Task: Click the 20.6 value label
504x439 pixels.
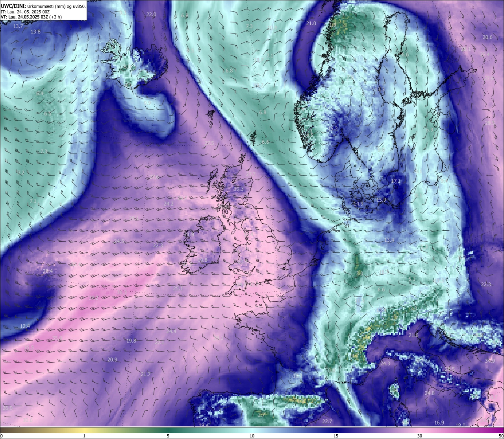Action: click(x=487, y=37)
